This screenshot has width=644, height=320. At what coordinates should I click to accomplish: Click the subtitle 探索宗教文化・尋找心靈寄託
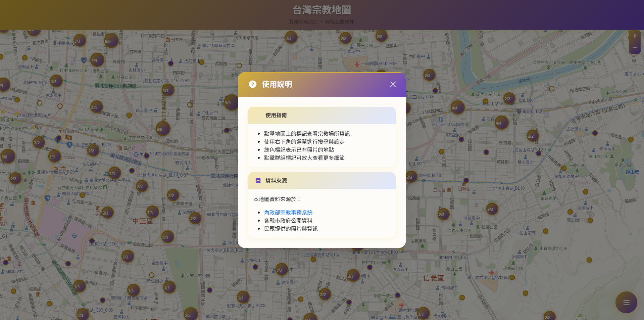point(322,22)
